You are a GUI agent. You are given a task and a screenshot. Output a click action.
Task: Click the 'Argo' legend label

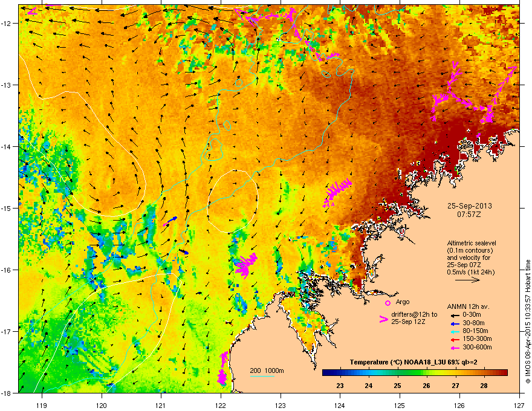[403, 302]
